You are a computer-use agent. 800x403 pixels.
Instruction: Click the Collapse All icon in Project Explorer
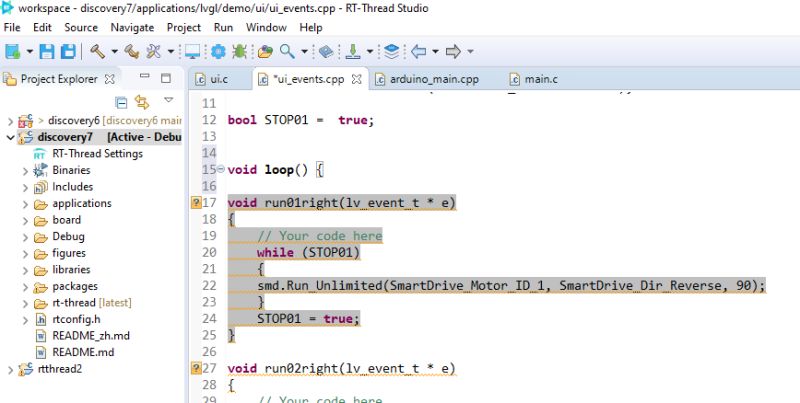121,103
